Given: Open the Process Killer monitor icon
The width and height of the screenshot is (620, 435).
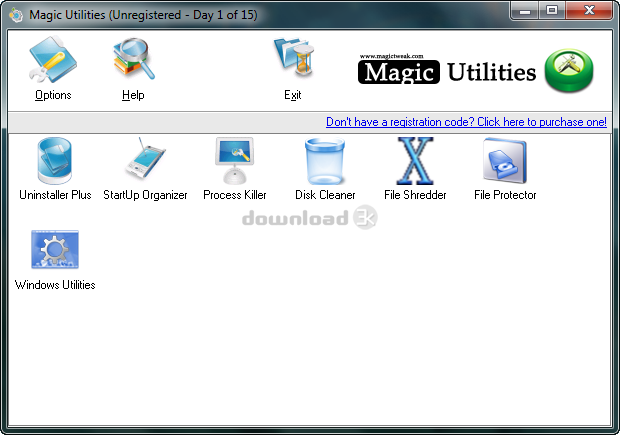Looking at the screenshot, I should coord(235,161).
